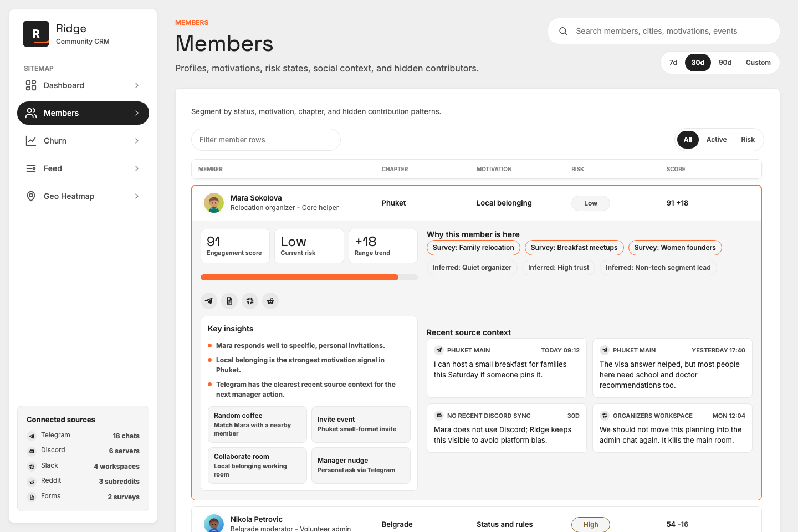
Task: Click Mara's Low risk badge
Action: coord(591,203)
